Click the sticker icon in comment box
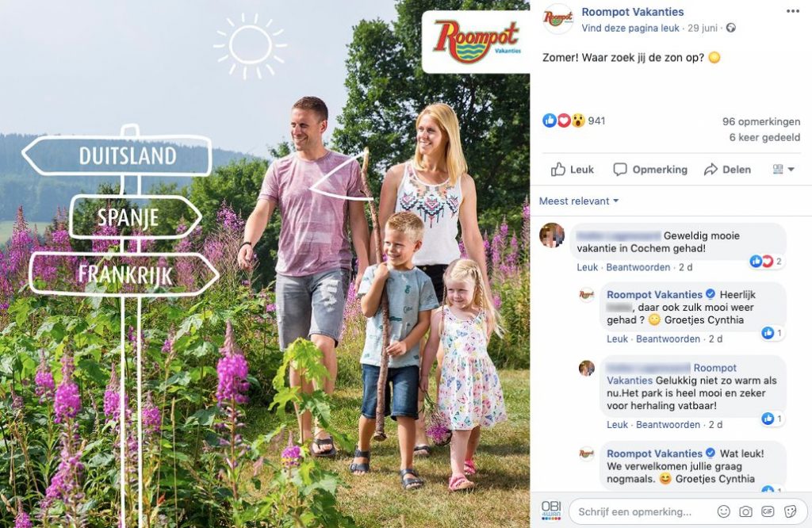The image size is (812, 528). pyautogui.click(x=791, y=511)
